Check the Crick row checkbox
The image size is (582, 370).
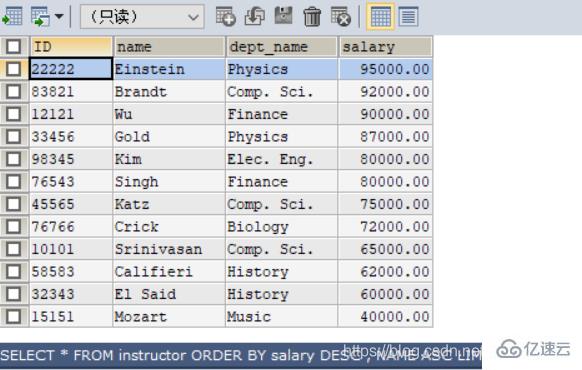click(14, 227)
